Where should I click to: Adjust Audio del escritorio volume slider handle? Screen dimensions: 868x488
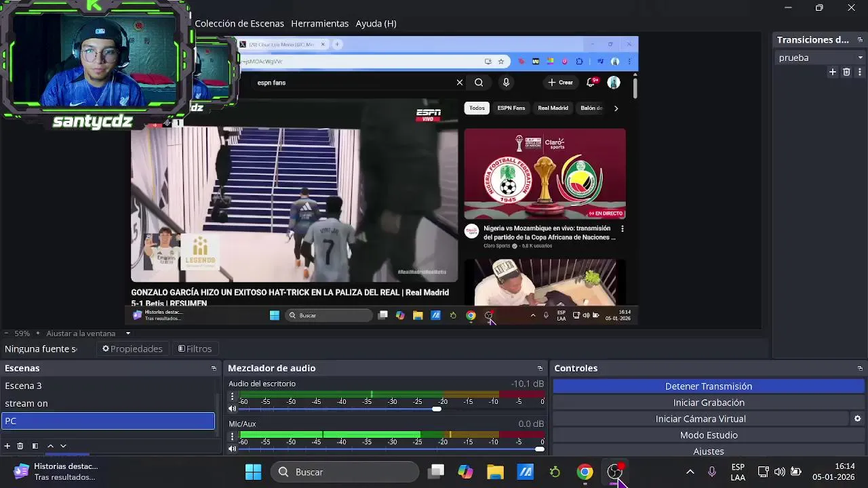(437, 409)
